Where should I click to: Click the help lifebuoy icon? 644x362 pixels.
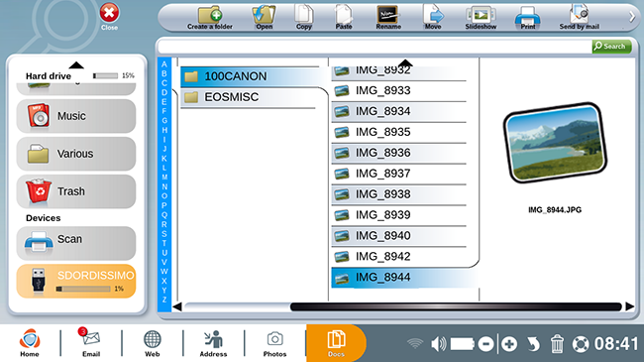tap(581, 344)
